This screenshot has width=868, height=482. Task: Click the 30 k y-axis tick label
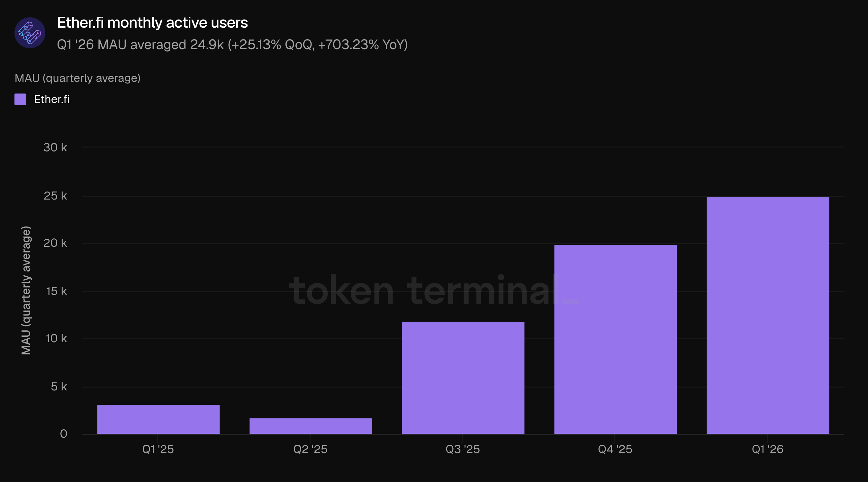(55, 147)
